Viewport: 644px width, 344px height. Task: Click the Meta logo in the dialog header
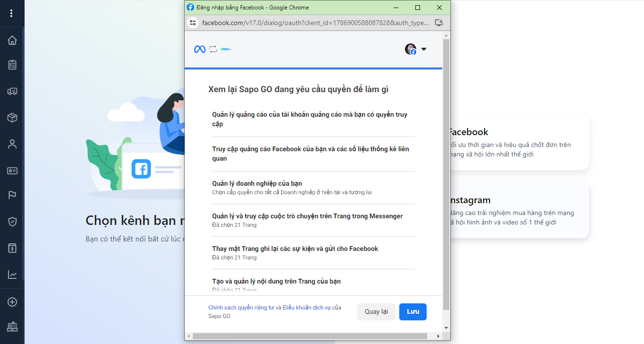[200, 49]
